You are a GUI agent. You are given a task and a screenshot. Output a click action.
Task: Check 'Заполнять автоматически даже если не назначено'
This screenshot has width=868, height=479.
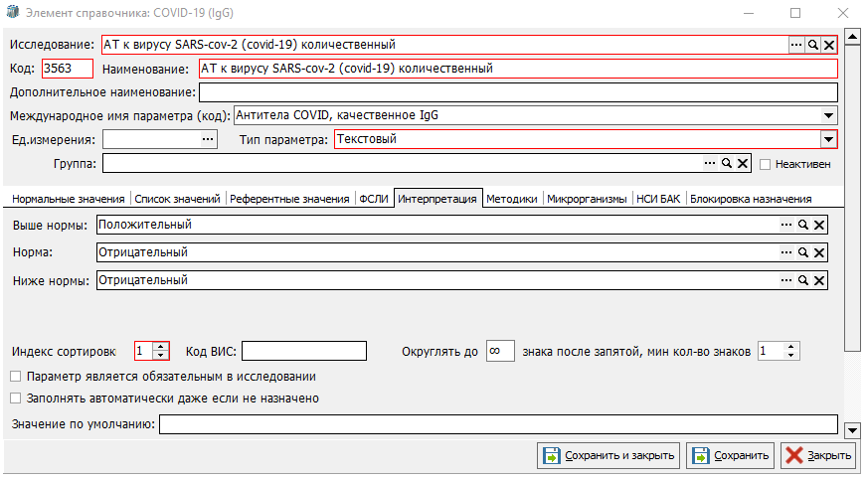15,399
